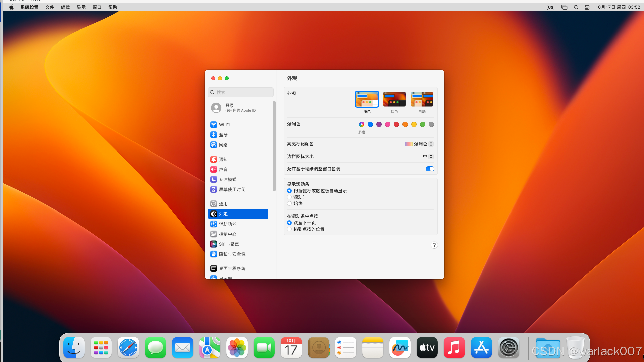Open the 屏幕使用时间 screen time settings
The height and width of the screenshot is (362, 644).
(238, 189)
